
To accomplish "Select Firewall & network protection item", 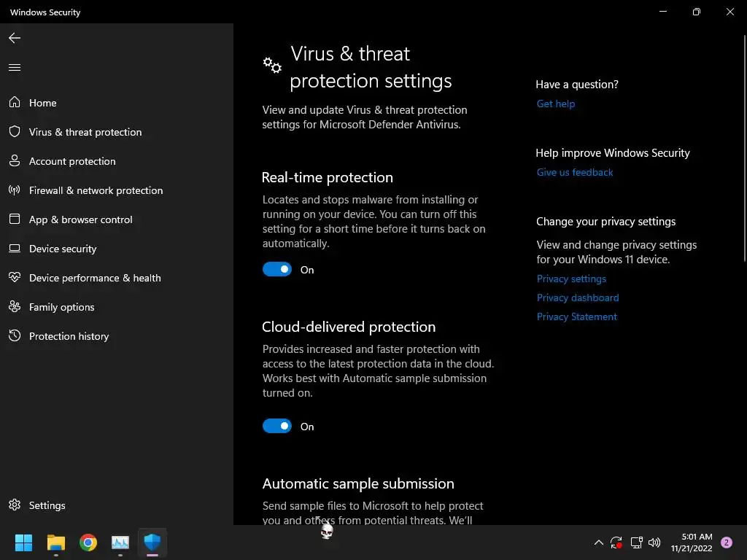I will coord(96,190).
